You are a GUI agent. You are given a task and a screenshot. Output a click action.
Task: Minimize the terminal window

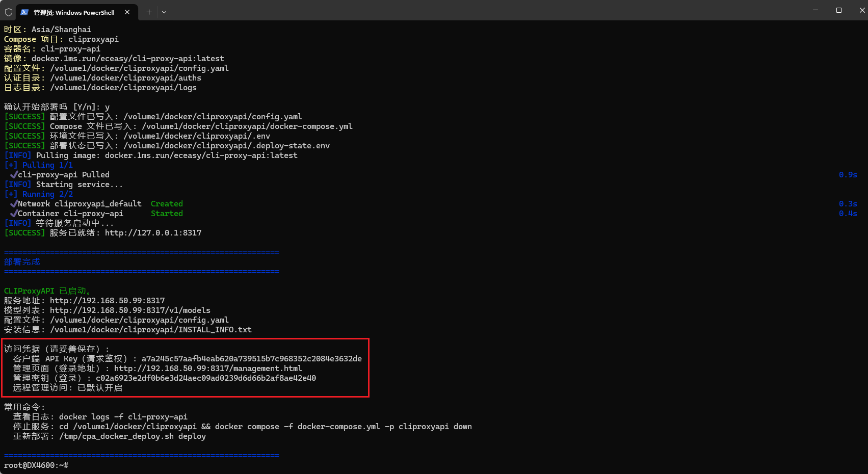click(816, 10)
